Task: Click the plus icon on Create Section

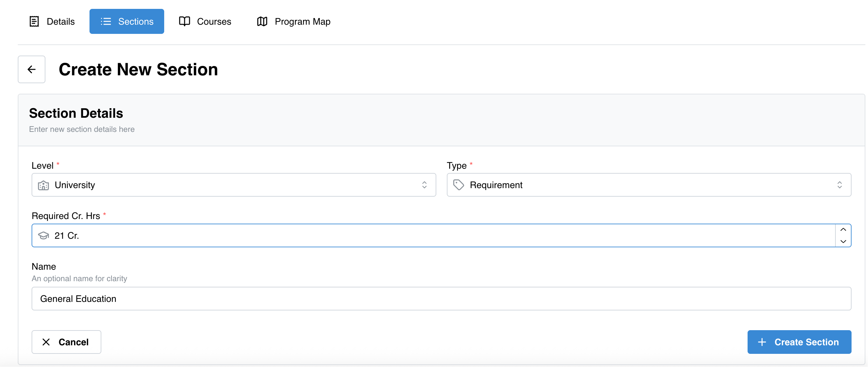Action: [762, 342]
